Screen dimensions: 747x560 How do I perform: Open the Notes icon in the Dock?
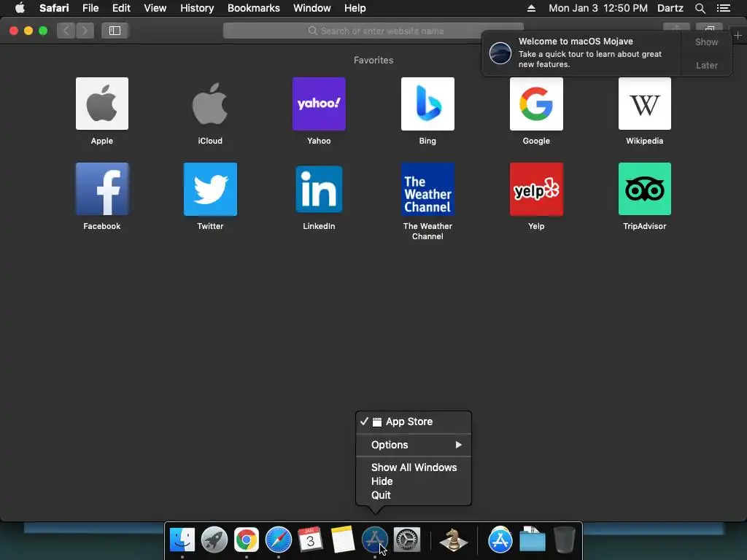tap(343, 540)
